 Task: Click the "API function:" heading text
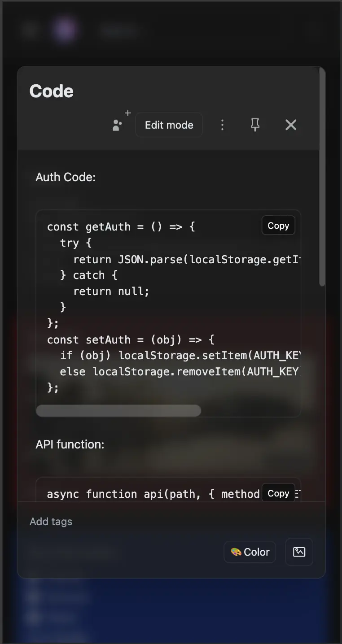[x=70, y=444]
